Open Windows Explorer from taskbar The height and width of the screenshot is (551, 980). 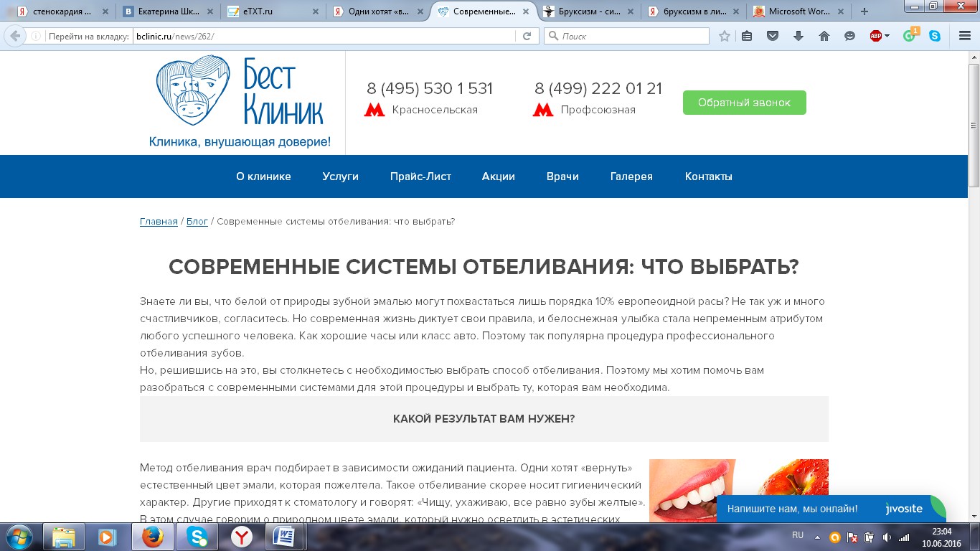click(x=63, y=537)
